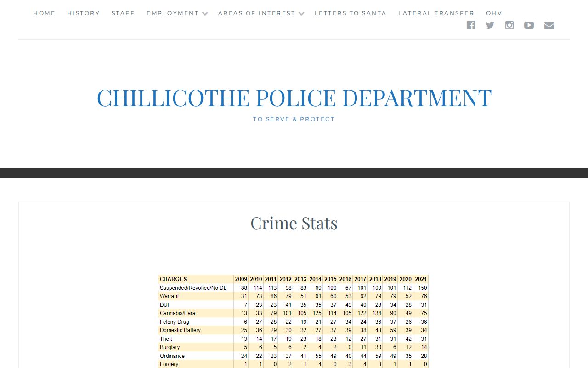Click the 134 value in Cannabis row
The width and height of the screenshot is (588, 368).
pyautogui.click(x=377, y=313)
